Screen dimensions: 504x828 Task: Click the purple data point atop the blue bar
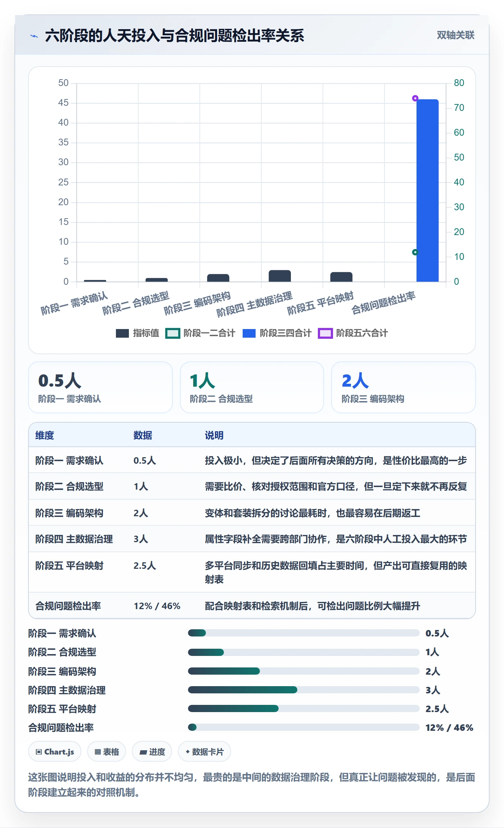click(x=415, y=98)
